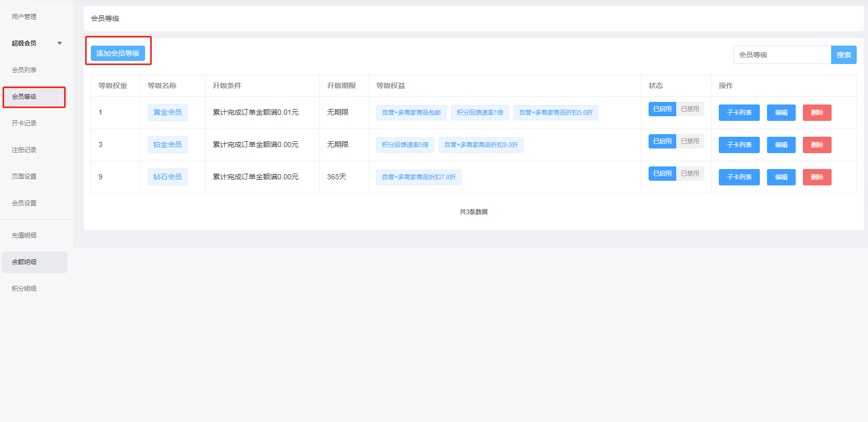The height and width of the screenshot is (422, 868).
Task: Delete the 黄金会员 level
Action: pyautogui.click(x=817, y=113)
